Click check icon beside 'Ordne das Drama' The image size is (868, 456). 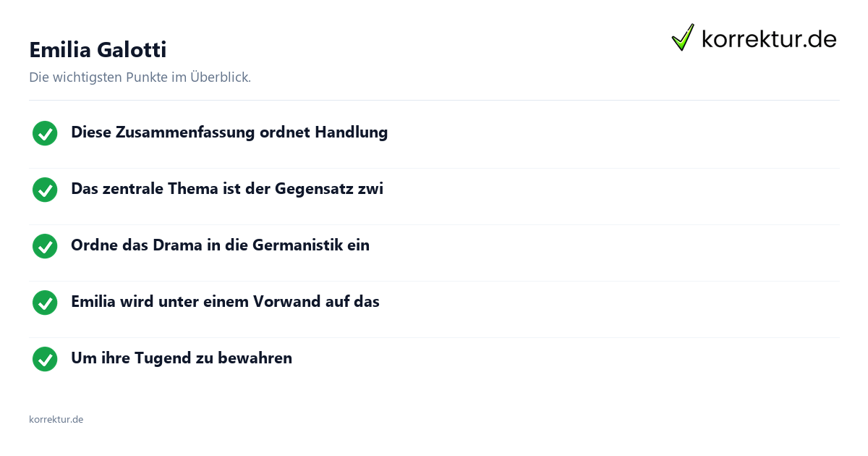(45, 246)
